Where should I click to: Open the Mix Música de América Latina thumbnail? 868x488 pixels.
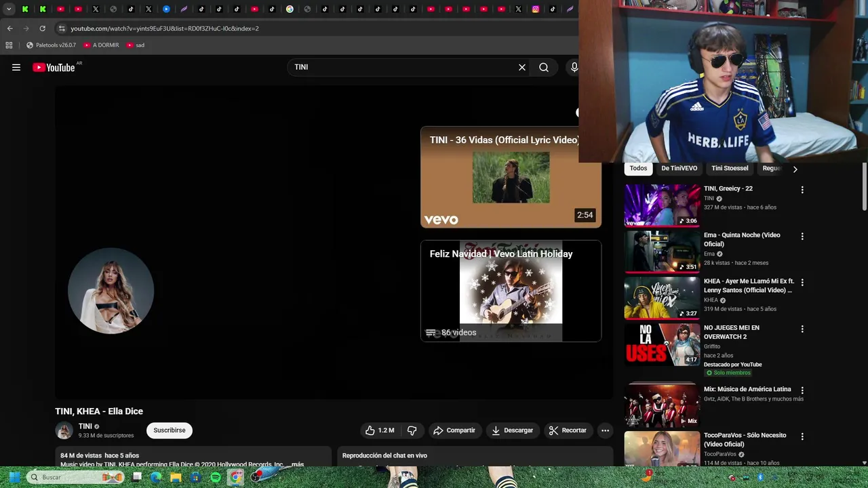[x=662, y=405]
